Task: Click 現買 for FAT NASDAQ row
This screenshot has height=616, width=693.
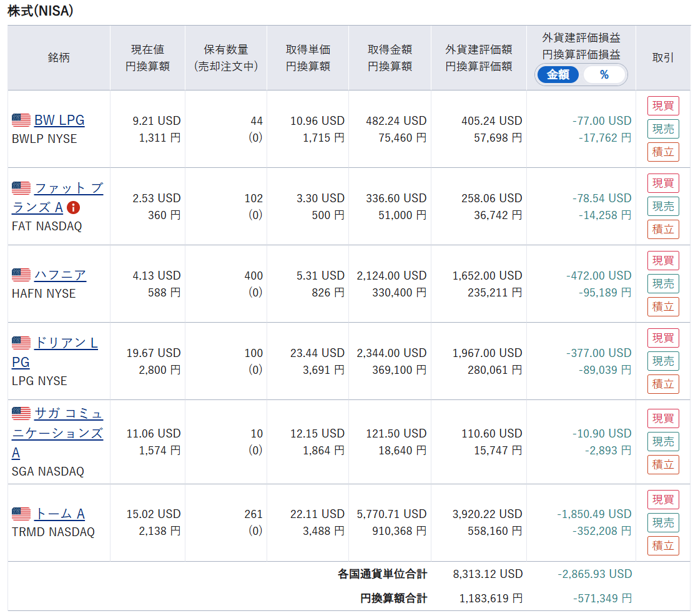Action: (x=663, y=183)
